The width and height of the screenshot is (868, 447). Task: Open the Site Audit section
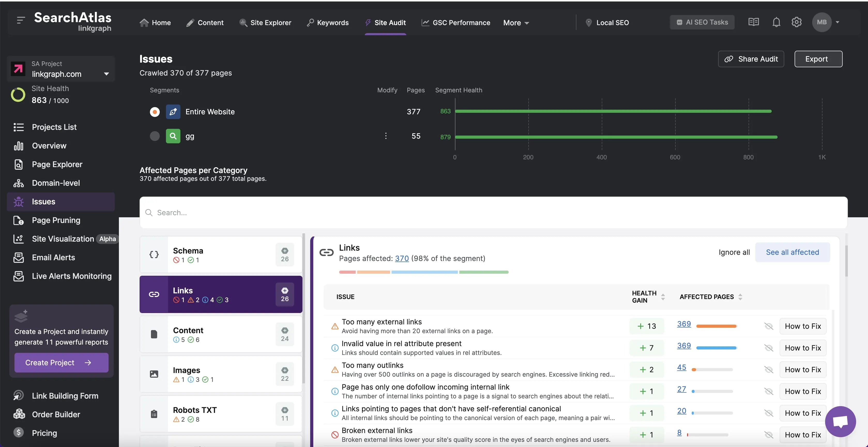tap(385, 23)
